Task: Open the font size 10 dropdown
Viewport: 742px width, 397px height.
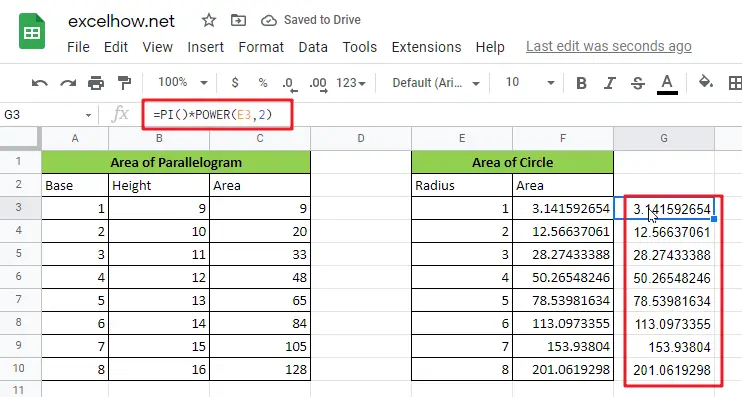Action: (x=530, y=83)
